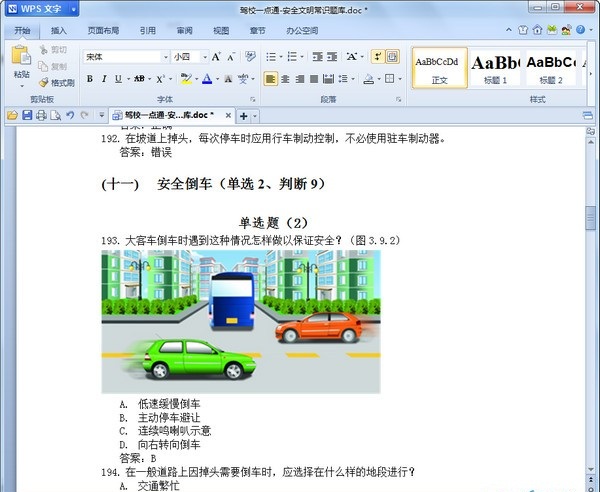Click the clear formatting eraser icon
This screenshot has width=600, height=492.
(x=250, y=57)
